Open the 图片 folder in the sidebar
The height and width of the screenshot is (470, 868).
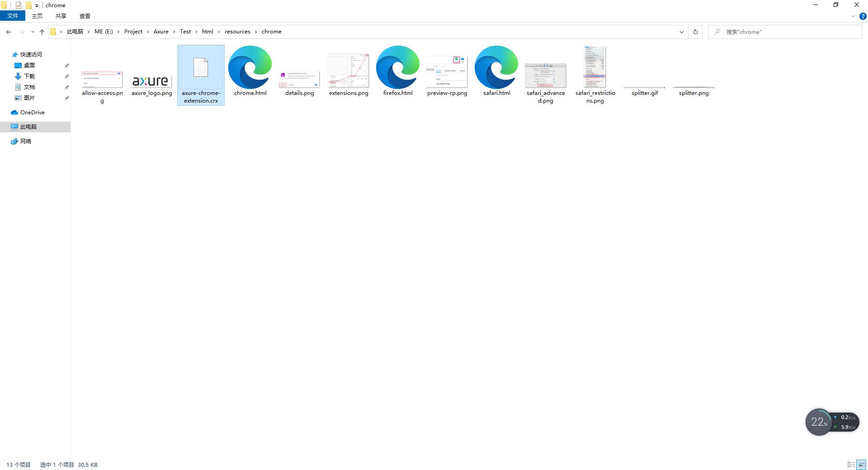click(29, 98)
